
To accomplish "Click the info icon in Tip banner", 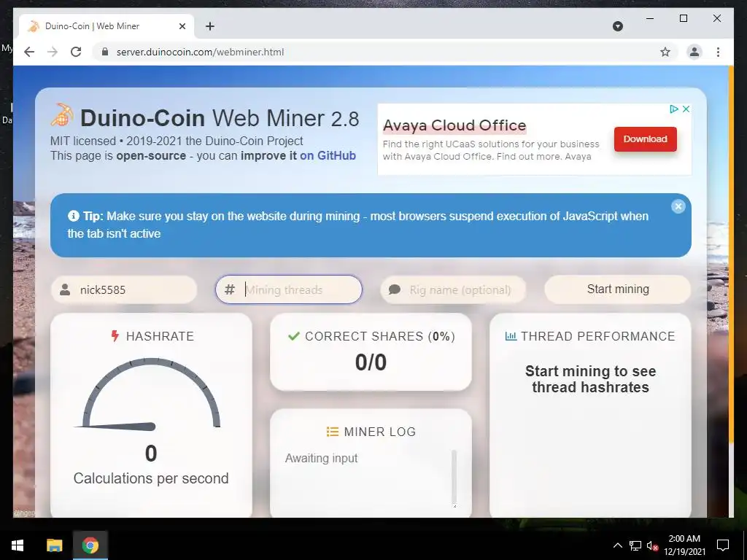I will click(x=74, y=216).
